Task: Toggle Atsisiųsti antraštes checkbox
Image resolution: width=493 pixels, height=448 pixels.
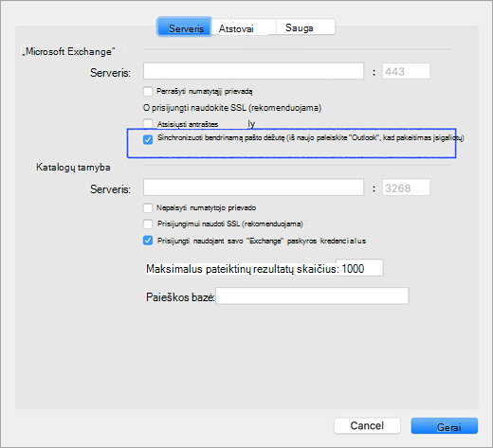Action: pos(148,124)
